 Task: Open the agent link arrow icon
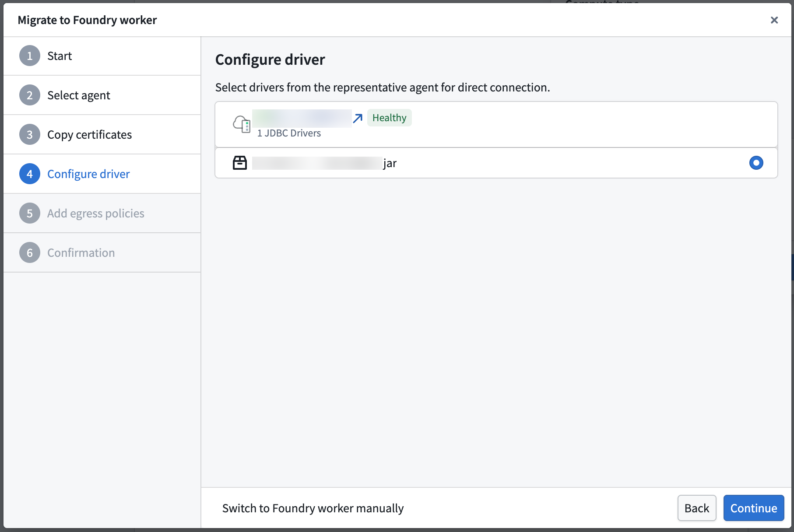point(358,118)
